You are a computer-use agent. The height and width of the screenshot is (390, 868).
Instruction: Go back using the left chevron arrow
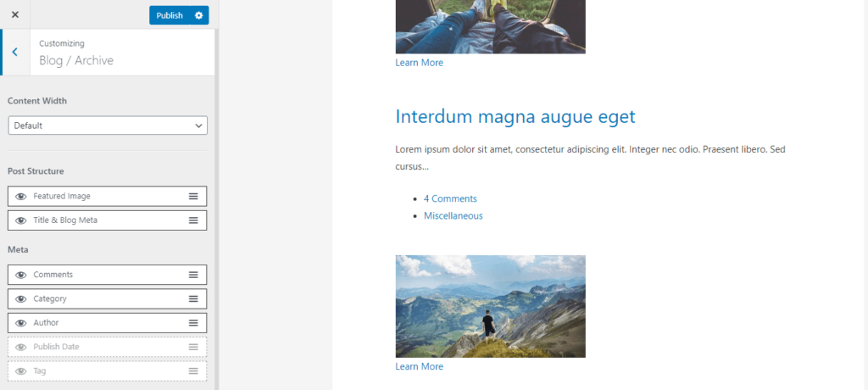point(15,52)
